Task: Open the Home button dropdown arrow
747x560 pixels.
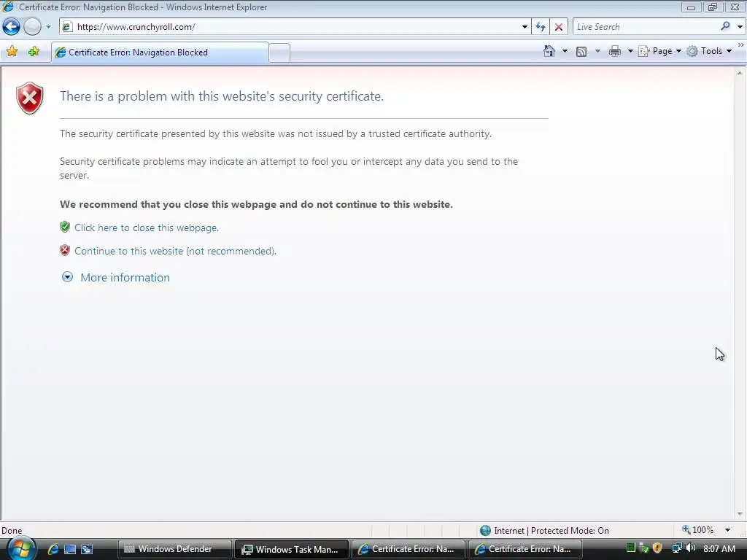Action: coord(565,51)
